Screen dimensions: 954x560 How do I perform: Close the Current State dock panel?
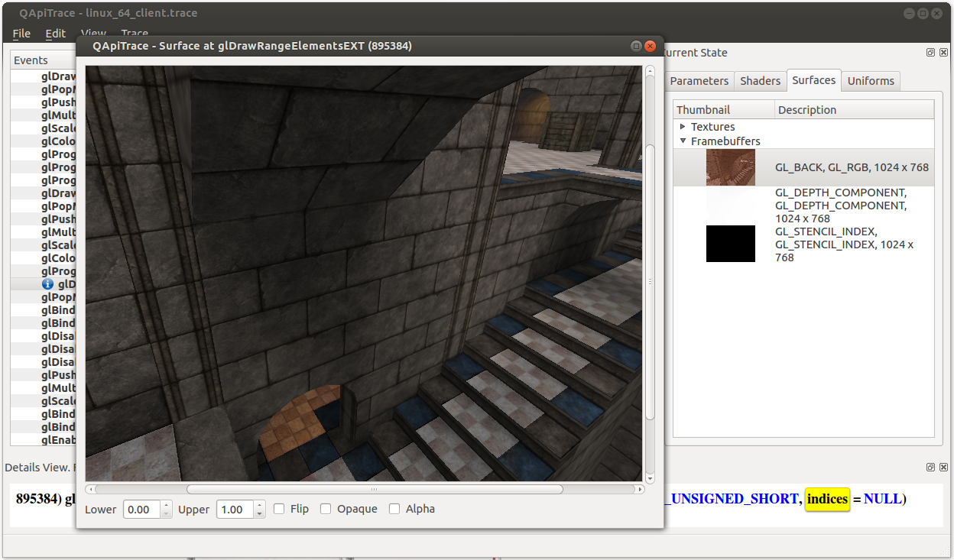pos(942,53)
